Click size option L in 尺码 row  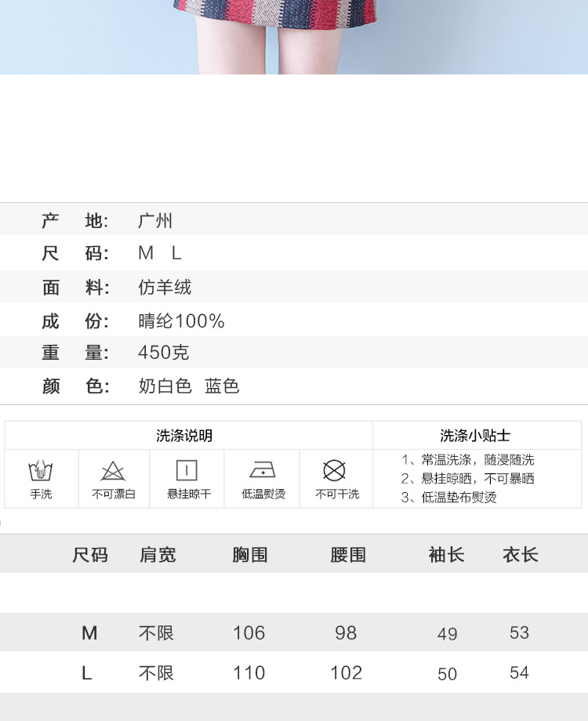pos(176,253)
